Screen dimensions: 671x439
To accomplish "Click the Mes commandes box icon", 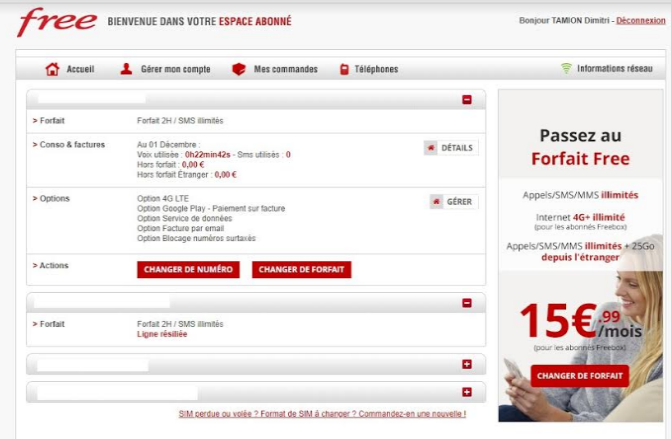I will (x=239, y=69).
